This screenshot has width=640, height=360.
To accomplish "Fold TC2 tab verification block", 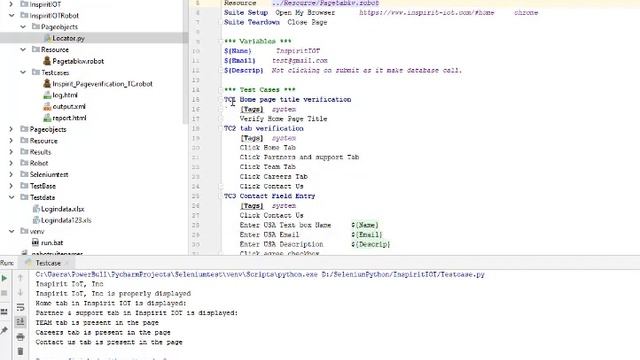I will 221,129.
